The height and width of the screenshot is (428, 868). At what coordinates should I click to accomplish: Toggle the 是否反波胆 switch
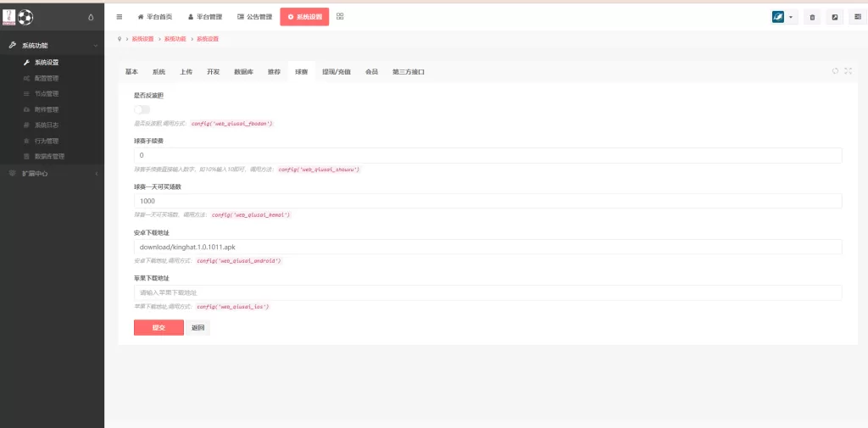(x=142, y=109)
